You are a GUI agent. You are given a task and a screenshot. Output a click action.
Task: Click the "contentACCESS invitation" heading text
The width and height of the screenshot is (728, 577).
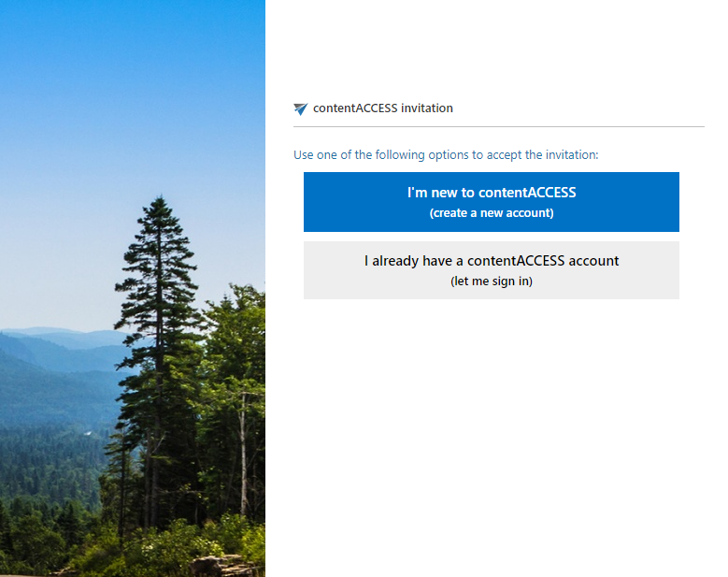pyautogui.click(x=382, y=108)
